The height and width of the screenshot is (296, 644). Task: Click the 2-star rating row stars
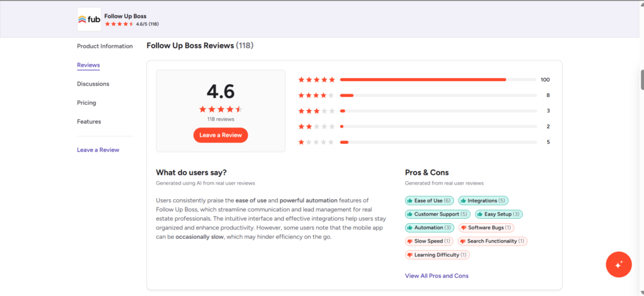coord(317,126)
